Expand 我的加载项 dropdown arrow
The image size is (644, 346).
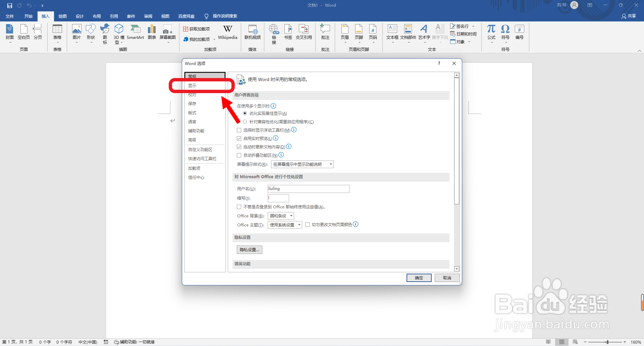pyautogui.click(x=214, y=40)
